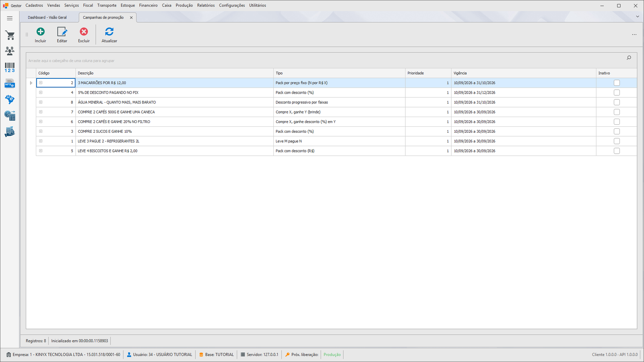Refresh list with Atualizar icon
Screen dimensions: 644x362
tap(109, 31)
